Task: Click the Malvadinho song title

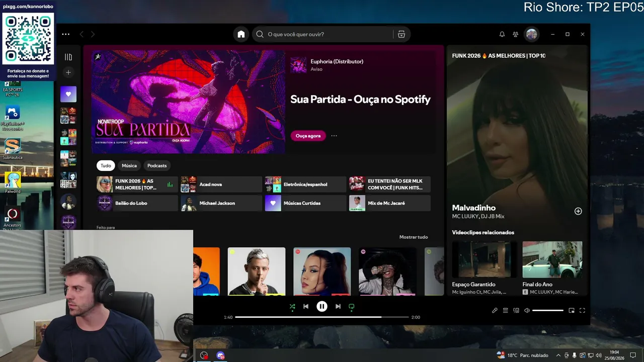Action: pyautogui.click(x=474, y=208)
